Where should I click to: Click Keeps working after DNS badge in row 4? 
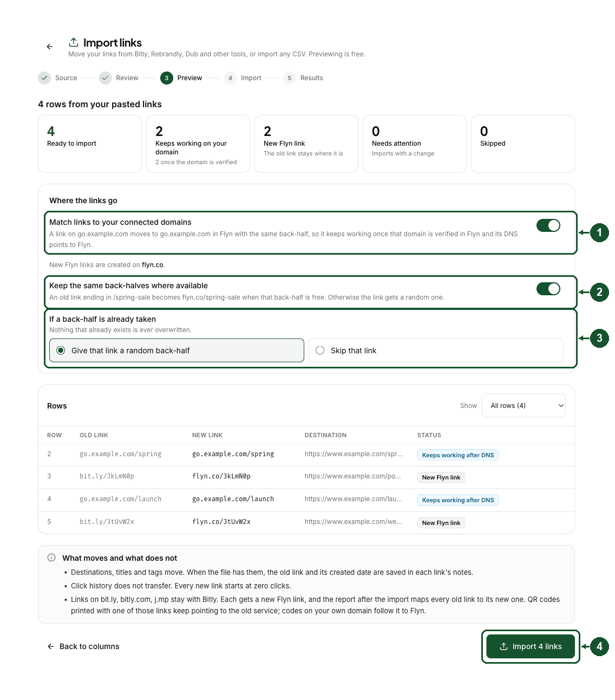458,500
